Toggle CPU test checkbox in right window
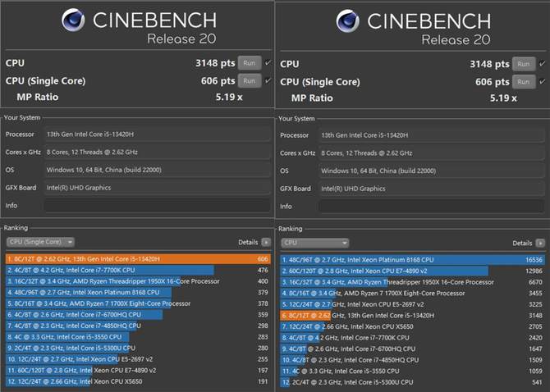550x392 pixels. click(x=543, y=64)
